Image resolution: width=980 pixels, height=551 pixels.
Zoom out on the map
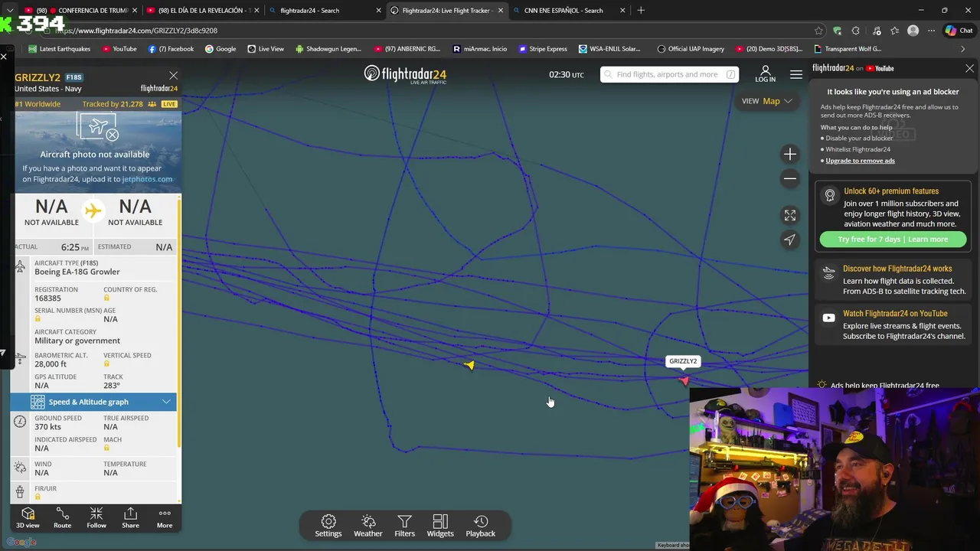(790, 178)
